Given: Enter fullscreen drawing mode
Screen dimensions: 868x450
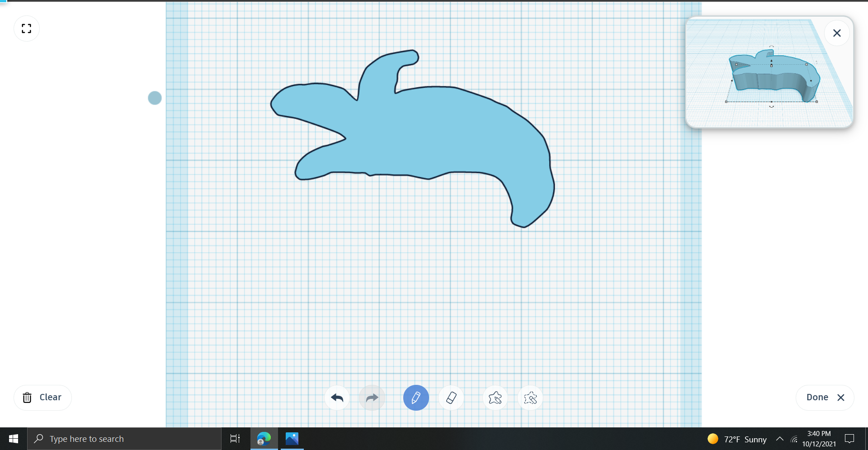Looking at the screenshot, I should click(26, 28).
